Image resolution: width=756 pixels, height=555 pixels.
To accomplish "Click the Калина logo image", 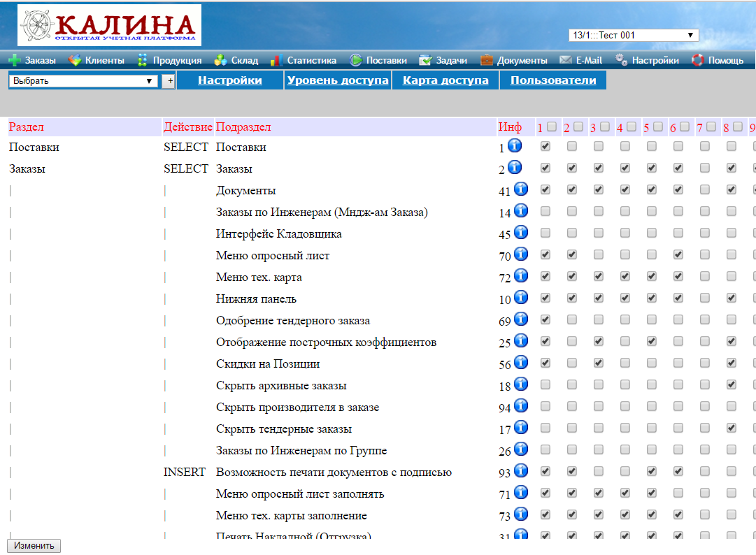I will pyautogui.click(x=109, y=25).
